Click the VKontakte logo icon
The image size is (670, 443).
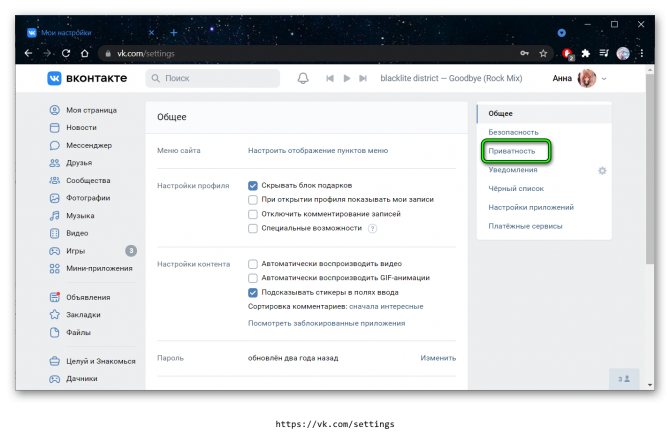54,78
